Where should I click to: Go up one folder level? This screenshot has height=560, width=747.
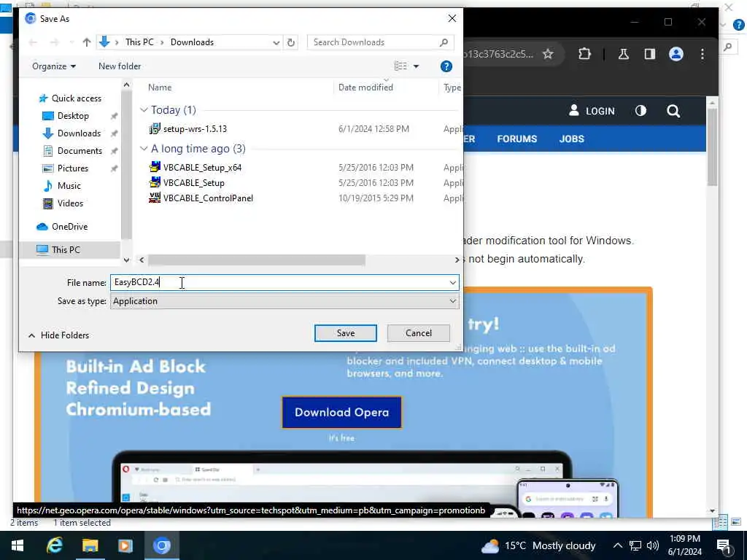[x=86, y=42]
